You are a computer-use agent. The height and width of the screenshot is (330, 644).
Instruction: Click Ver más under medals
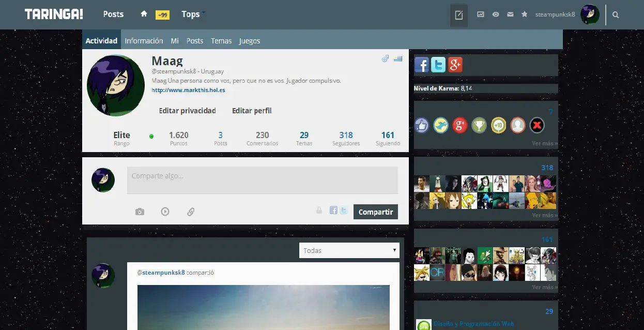pyautogui.click(x=545, y=143)
